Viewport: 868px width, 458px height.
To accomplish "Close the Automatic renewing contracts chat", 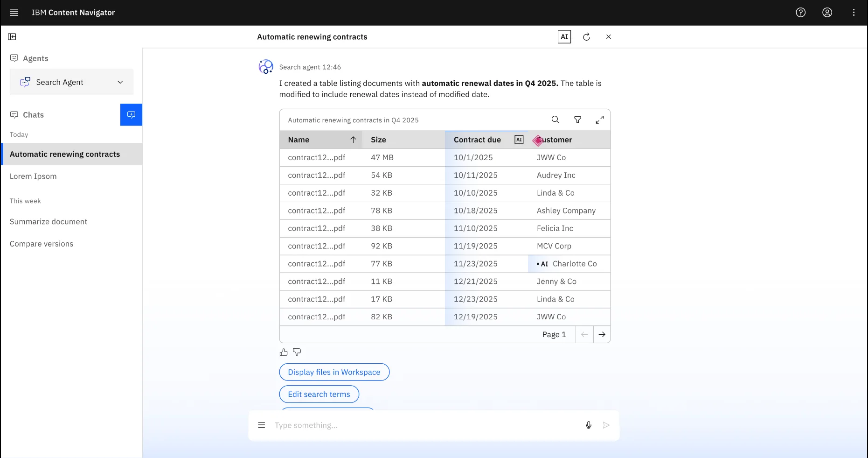I will tap(608, 37).
